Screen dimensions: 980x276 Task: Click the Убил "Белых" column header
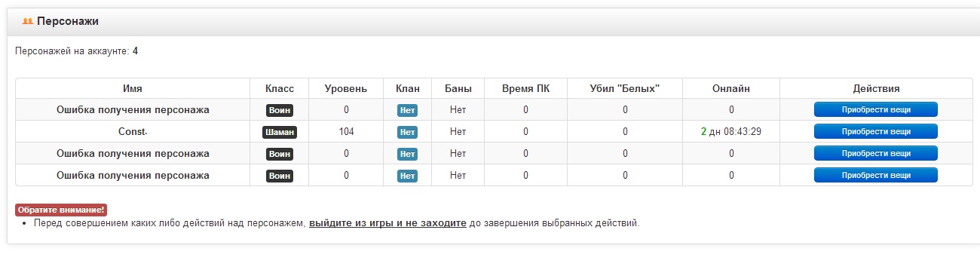[625, 88]
